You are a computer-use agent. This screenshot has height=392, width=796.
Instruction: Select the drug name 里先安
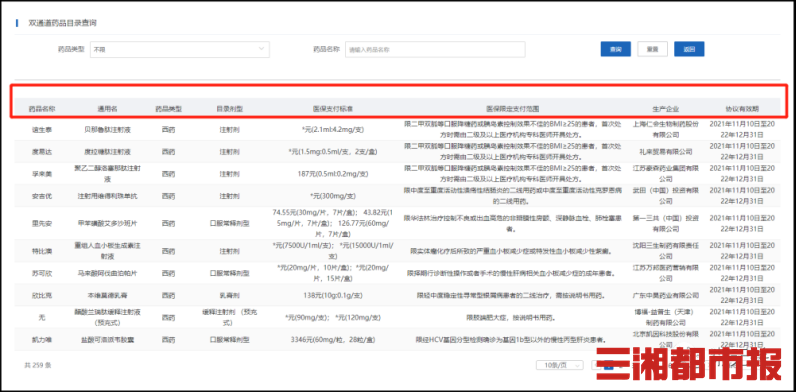[x=42, y=223]
